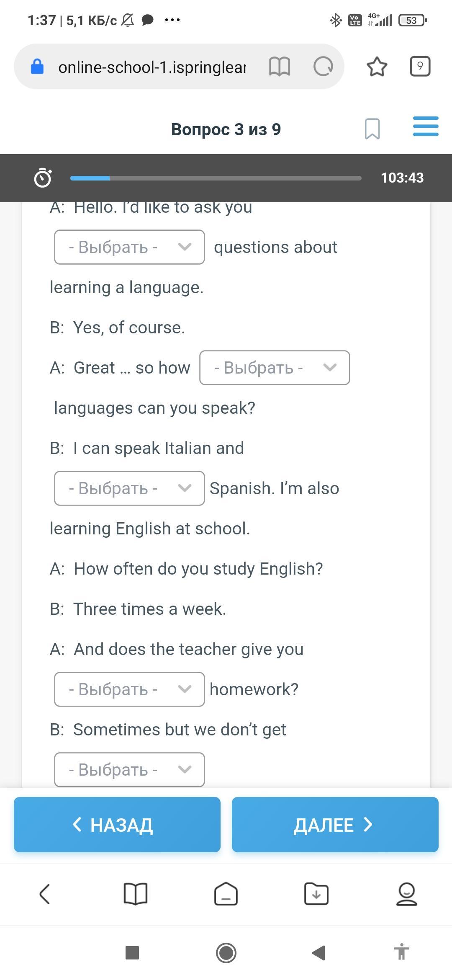Go to browser home page icon
Viewport: 452px width, 980px height.
pyautogui.click(x=226, y=894)
